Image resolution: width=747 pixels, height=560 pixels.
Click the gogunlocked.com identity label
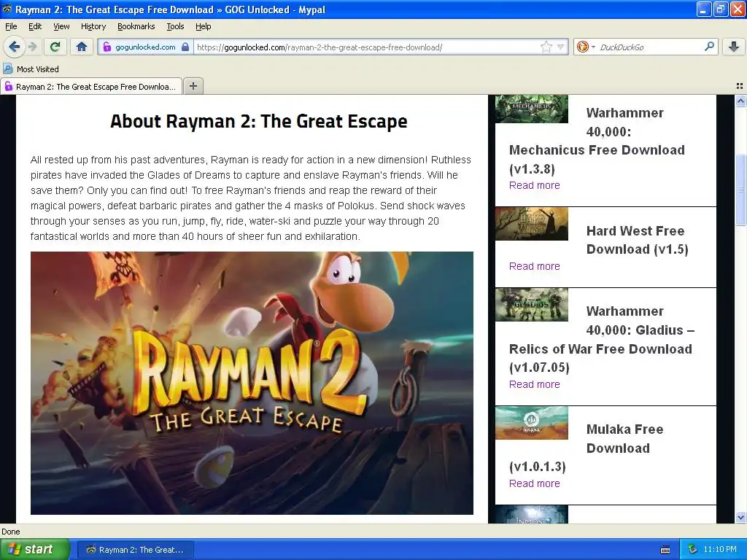tap(145, 47)
